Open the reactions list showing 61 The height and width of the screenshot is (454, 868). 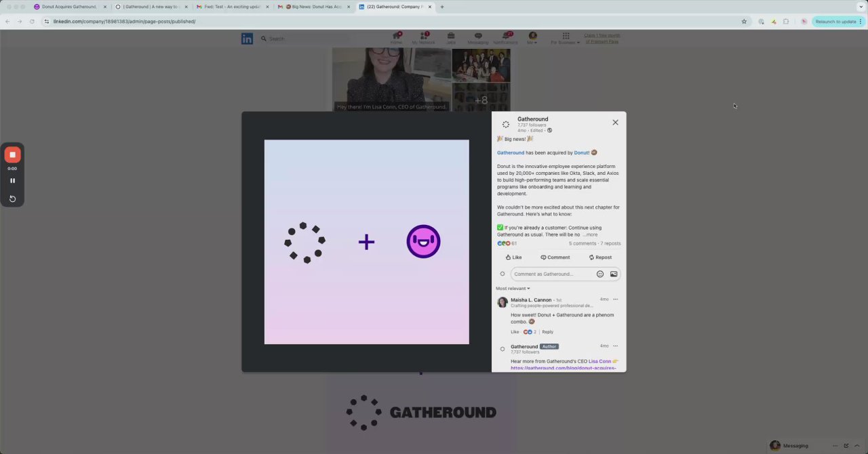tap(507, 243)
